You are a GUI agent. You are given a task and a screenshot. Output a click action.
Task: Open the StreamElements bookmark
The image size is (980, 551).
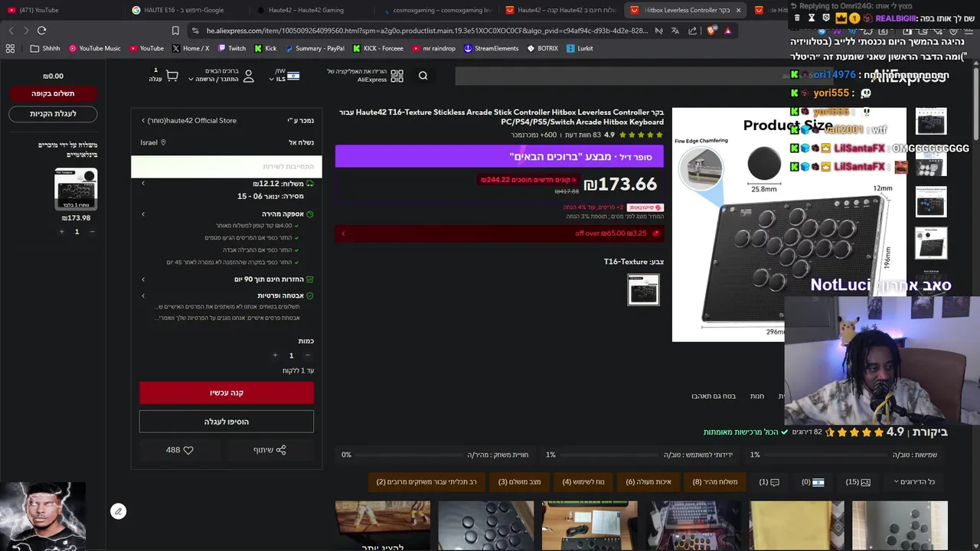pos(492,48)
